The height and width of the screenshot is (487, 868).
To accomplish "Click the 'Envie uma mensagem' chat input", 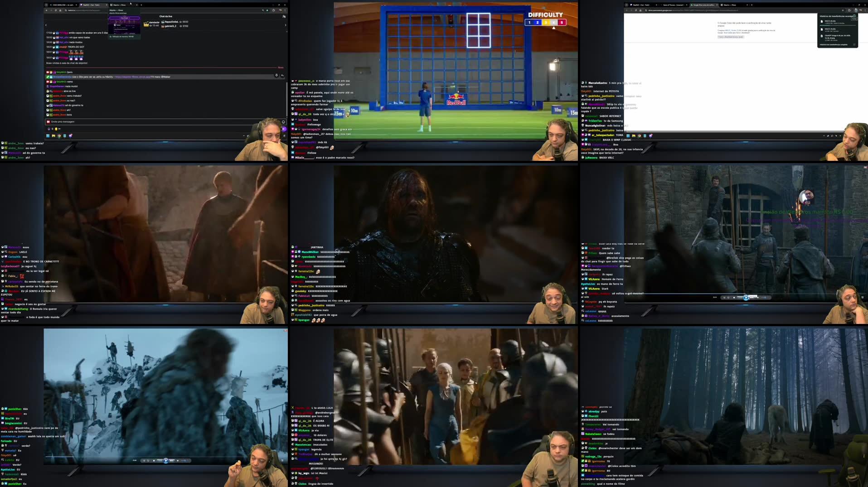I will coord(165,121).
